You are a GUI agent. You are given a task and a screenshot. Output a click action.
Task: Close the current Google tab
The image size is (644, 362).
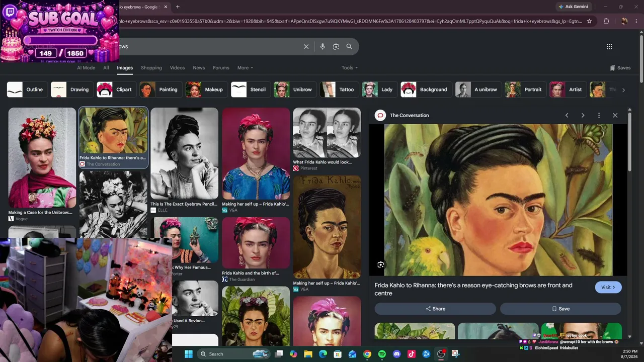coord(166,7)
